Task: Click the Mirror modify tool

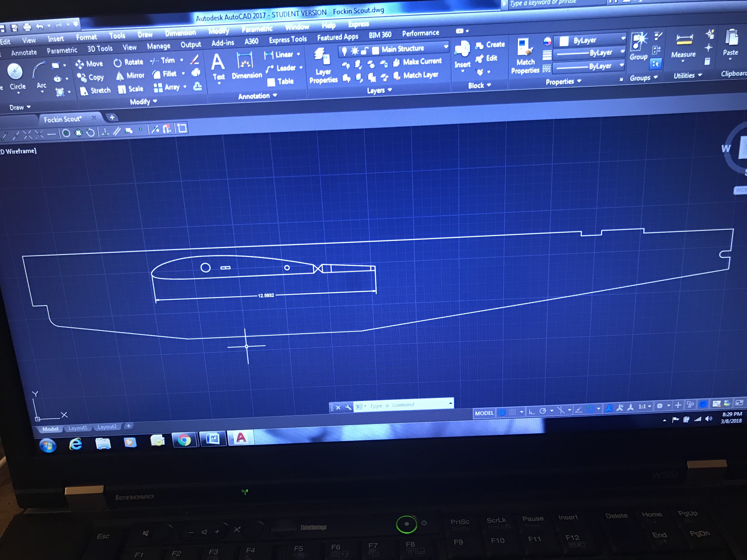Action: pos(130,76)
